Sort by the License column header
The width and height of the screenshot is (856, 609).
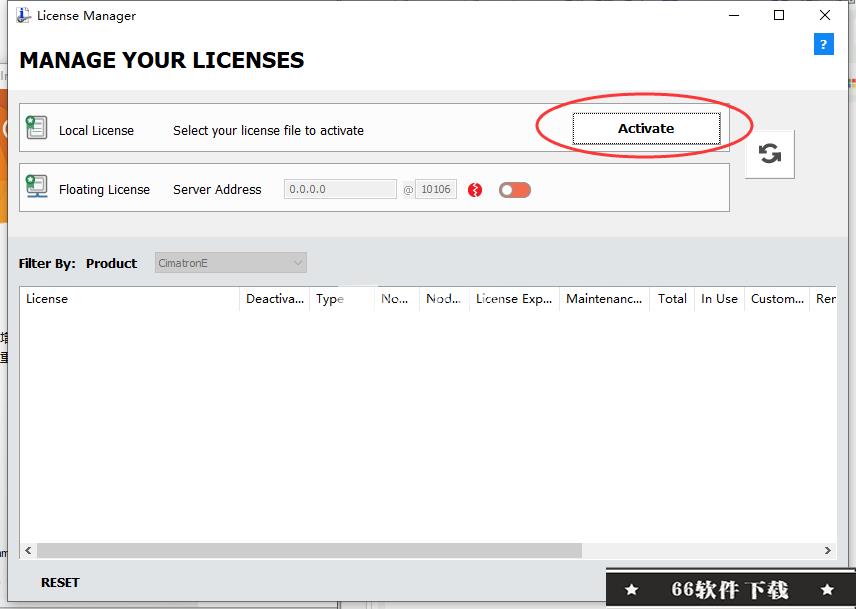(x=130, y=299)
